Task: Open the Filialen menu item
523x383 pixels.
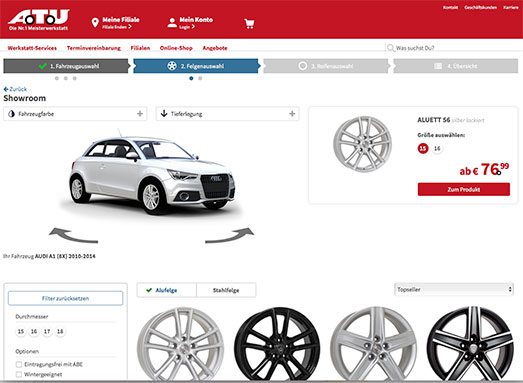Action: pyautogui.click(x=140, y=48)
